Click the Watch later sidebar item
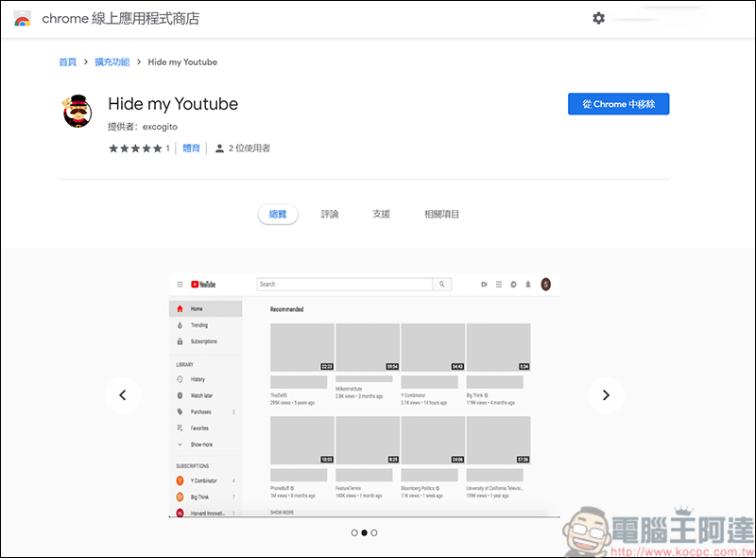This screenshot has width=756, height=558. click(205, 396)
